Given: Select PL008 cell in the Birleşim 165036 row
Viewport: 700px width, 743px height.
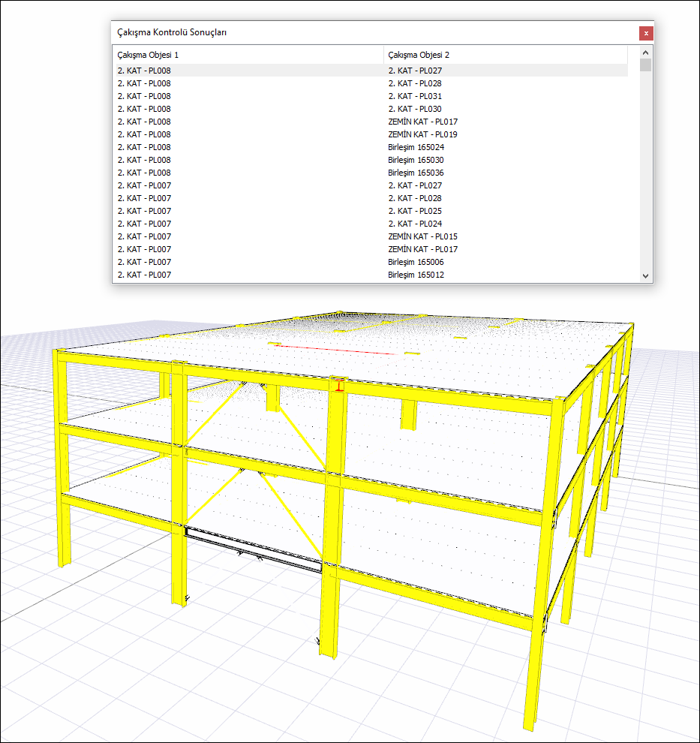Looking at the screenshot, I should (x=144, y=173).
